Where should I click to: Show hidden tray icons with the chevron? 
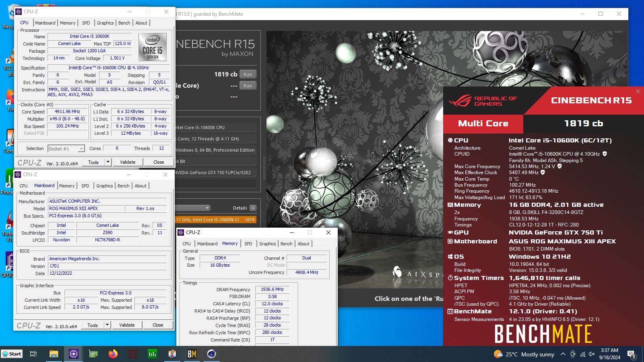click(563, 354)
